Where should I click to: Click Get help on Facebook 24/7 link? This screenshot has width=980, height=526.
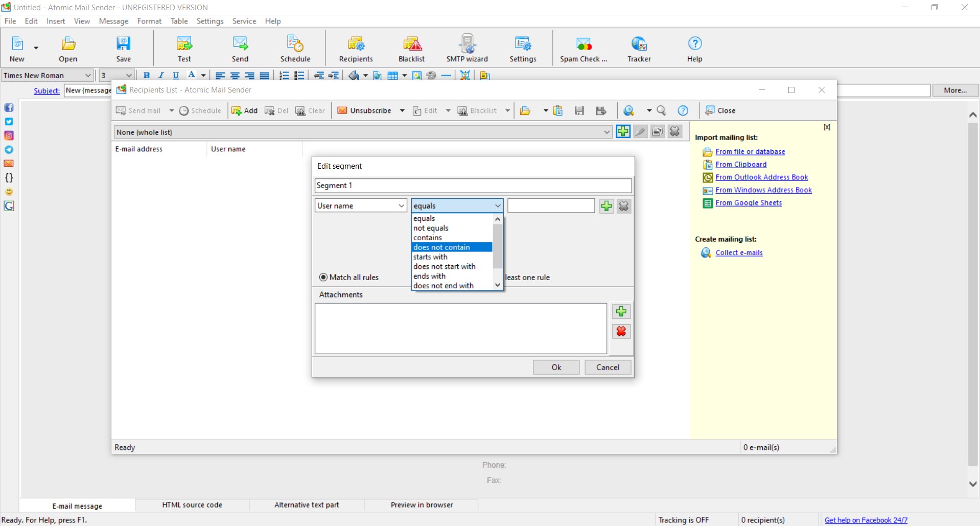[x=866, y=520]
